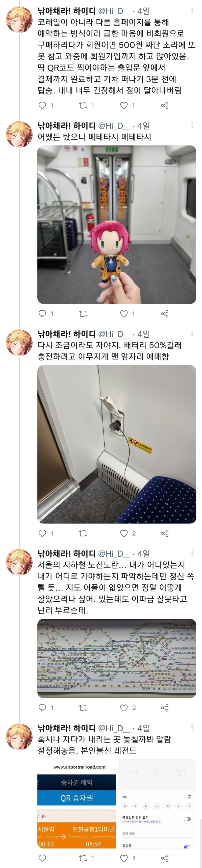
Task: Toggle the holiday alarm-off switch in alarm screenshot
Action: point(187,819)
